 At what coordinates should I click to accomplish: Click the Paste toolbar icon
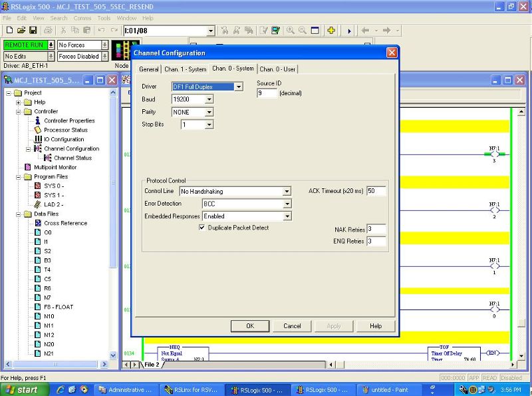point(87,30)
